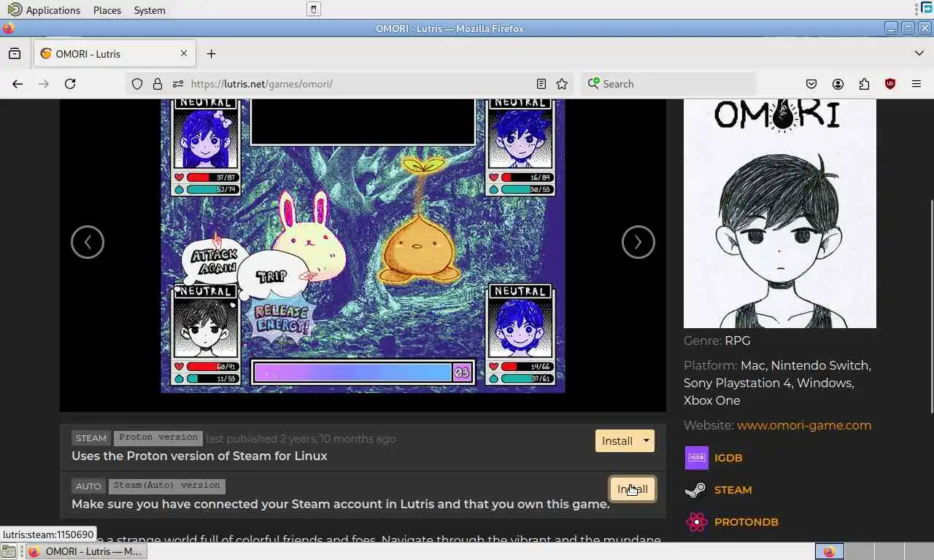This screenshot has height=560, width=934.
Task: Click the IGDB logo icon
Action: [697, 458]
